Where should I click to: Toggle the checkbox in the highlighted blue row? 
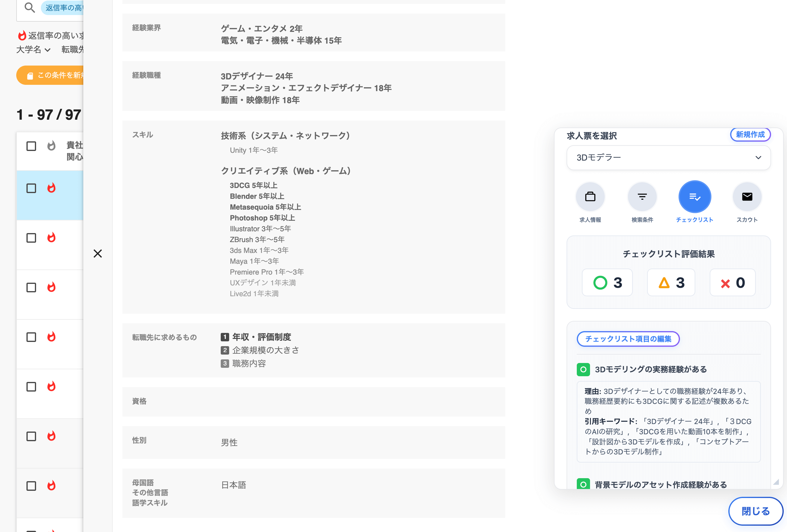(31, 188)
